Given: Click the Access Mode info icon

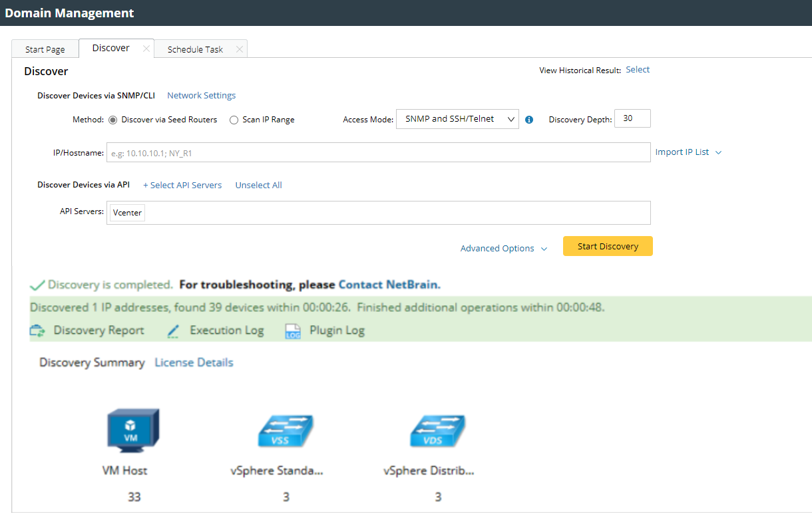Looking at the screenshot, I should tap(529, 120).
